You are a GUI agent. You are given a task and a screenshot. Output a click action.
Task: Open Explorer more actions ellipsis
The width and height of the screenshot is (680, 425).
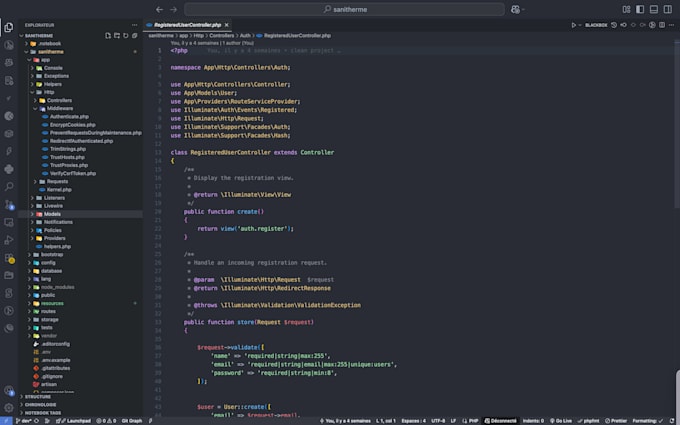click(x=134, y=25)
